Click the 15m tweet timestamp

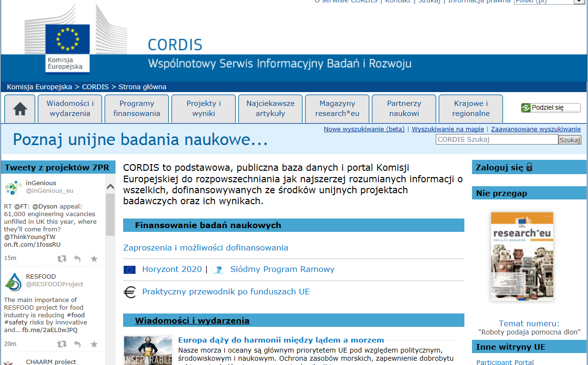click(x=10, y=258)
